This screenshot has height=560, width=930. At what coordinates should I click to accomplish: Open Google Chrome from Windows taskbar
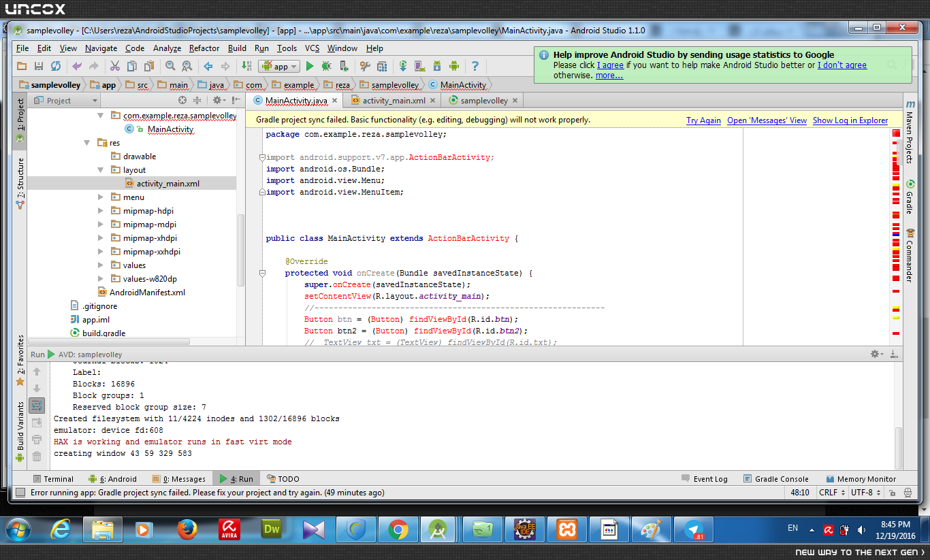[398, 529]
